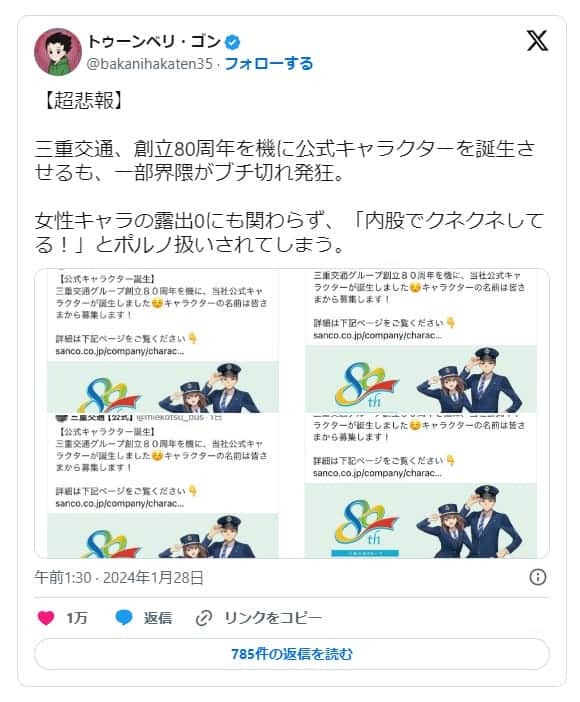Open the post timestamp 午前1:30 · 2024年1月28日
The height and width of the screenshot is (702, 580).
click(119, 578)
